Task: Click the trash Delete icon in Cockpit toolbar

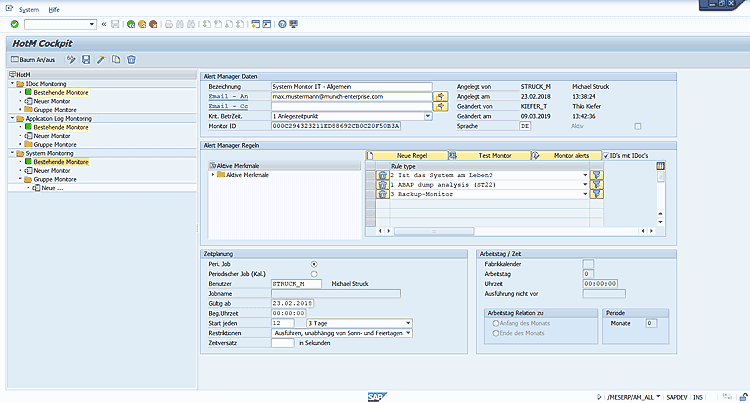Action: pyautogui.click(x=131, y=59)
